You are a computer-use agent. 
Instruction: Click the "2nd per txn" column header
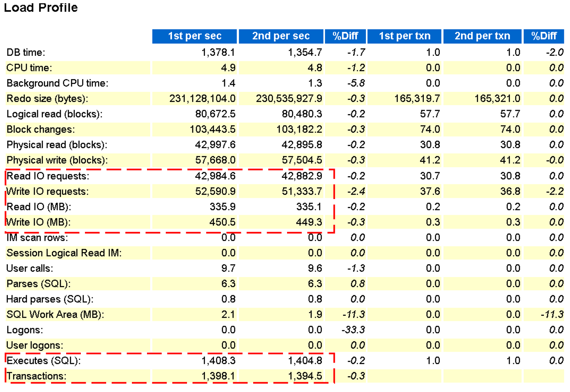483,36
